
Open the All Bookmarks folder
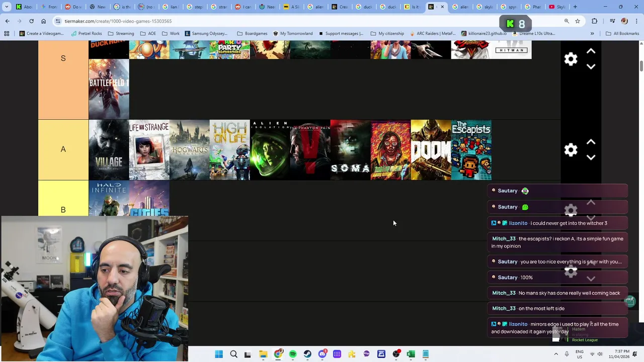[x=622, y=34]
